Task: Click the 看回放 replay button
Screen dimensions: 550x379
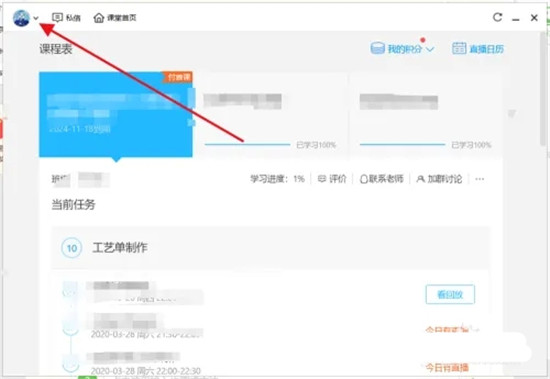Action: click(x=450, y=294)
